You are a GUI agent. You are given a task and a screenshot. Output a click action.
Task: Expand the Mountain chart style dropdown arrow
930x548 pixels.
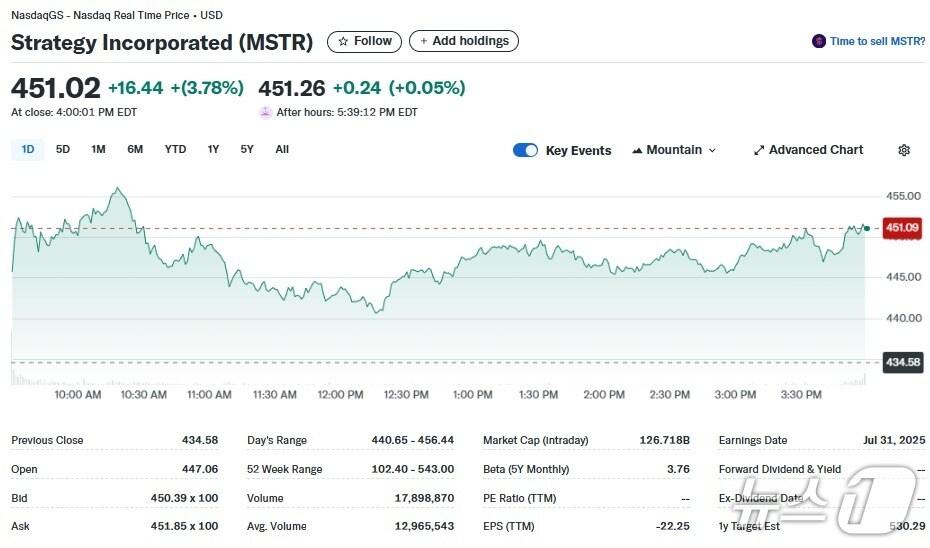[x=712, y=150]
